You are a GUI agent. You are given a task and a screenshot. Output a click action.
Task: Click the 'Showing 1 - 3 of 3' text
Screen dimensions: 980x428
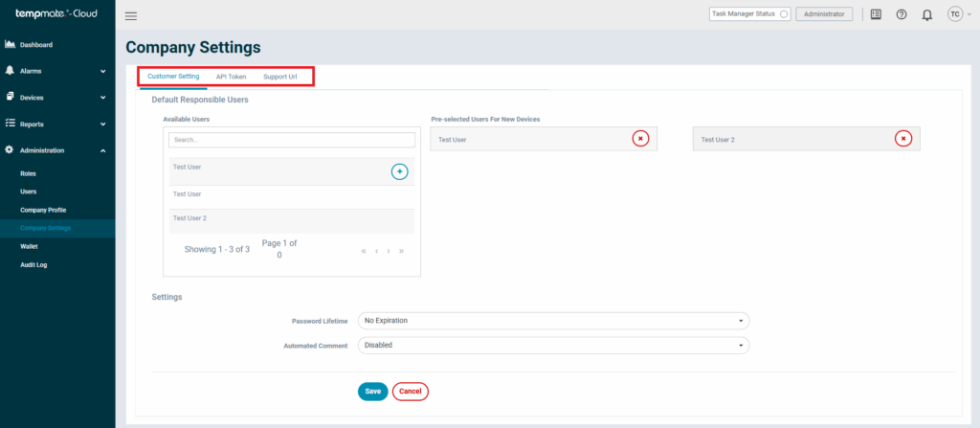click(x=217, y=249)
